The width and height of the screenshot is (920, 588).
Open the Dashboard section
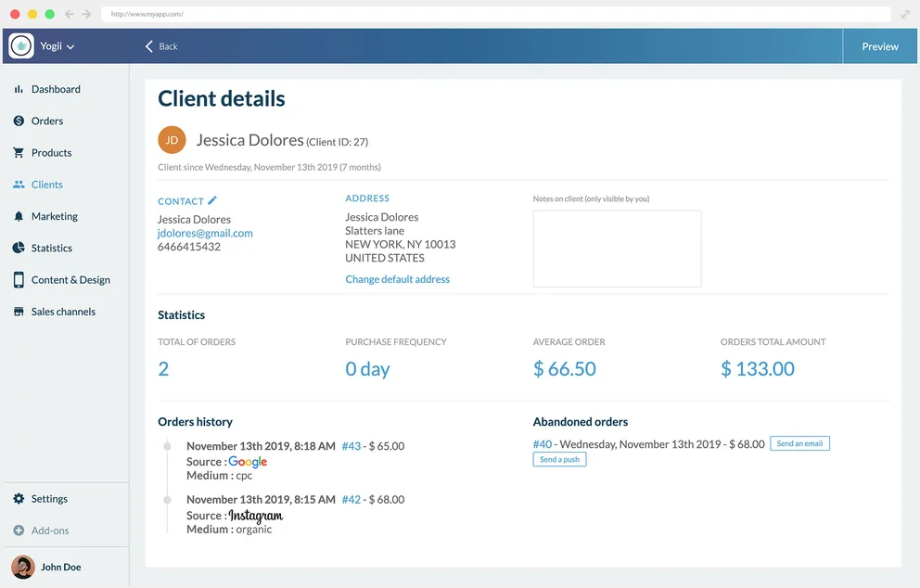pos(53,88)
